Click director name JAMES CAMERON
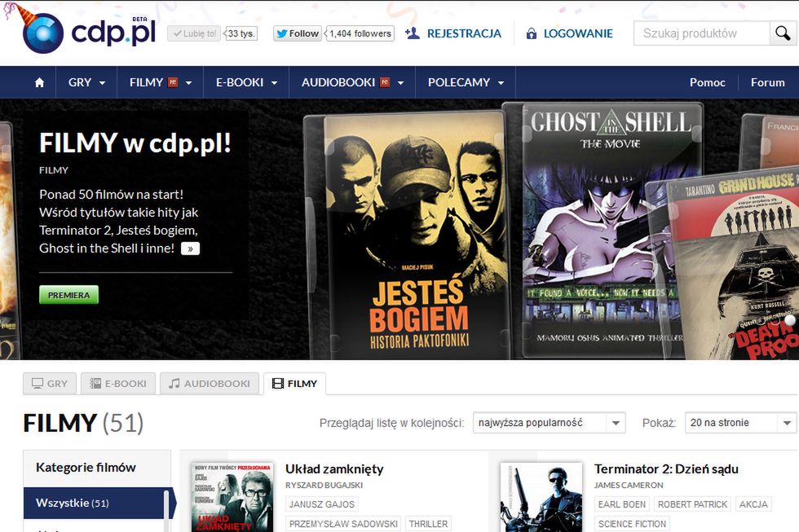This screenshot has height=532, width=799. point(629,486)
